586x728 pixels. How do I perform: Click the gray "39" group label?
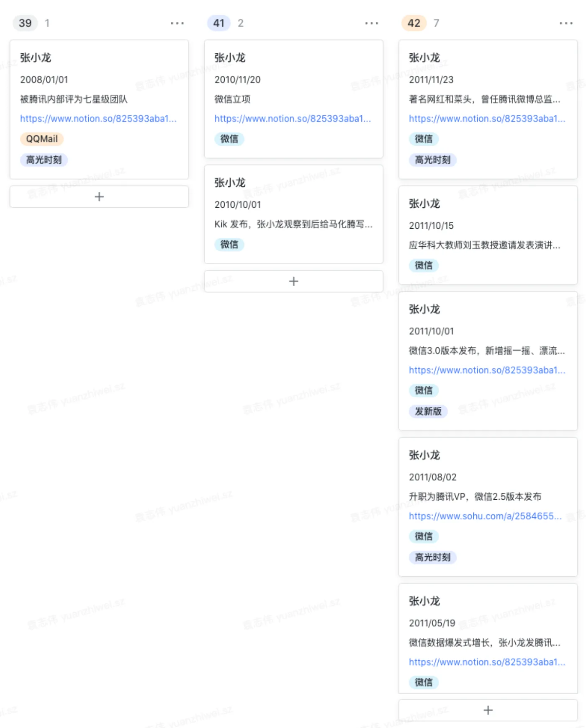[x=25, y=23]
